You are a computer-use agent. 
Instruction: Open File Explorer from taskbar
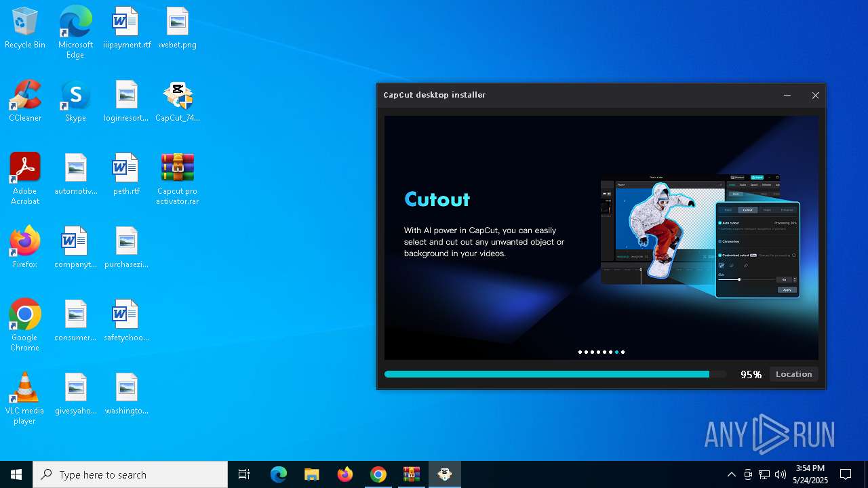(312, 474)
